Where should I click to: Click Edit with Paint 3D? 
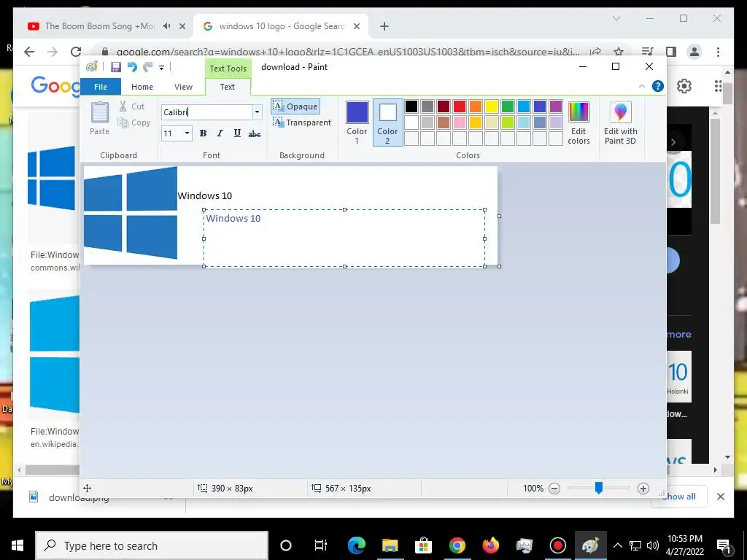[620, 122]
